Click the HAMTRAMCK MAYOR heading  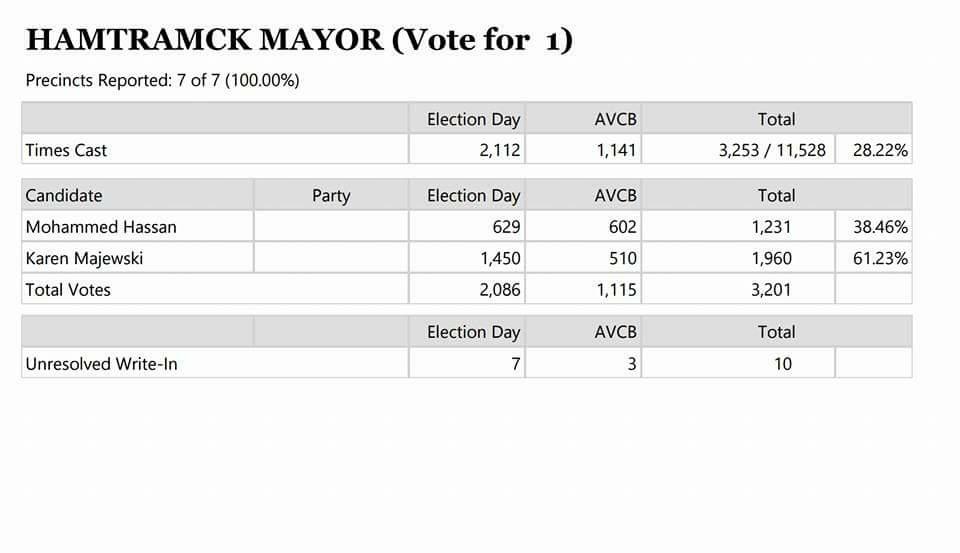click(299, 40)
